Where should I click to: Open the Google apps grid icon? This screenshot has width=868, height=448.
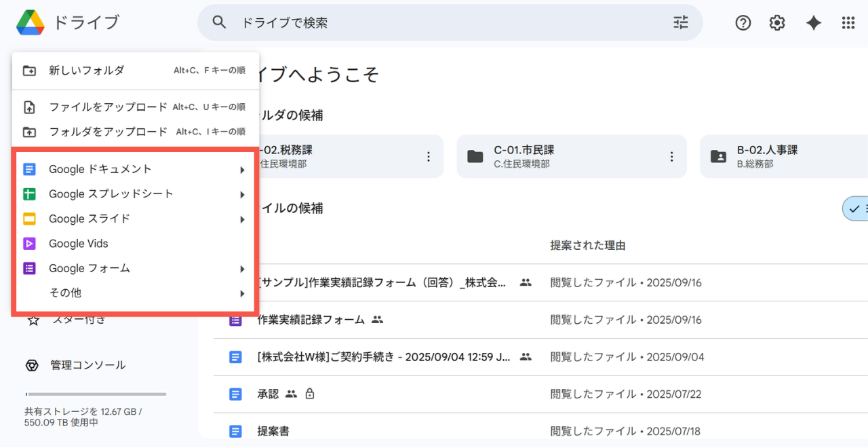[848, 22]
